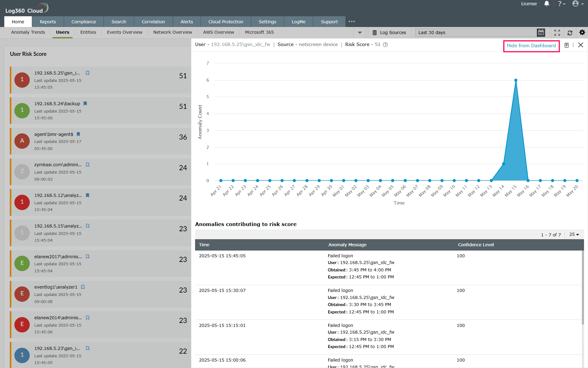Click the Risk Score help question icon
The height and width of the screenshot is (368, 588).
(x=386, y=45)
